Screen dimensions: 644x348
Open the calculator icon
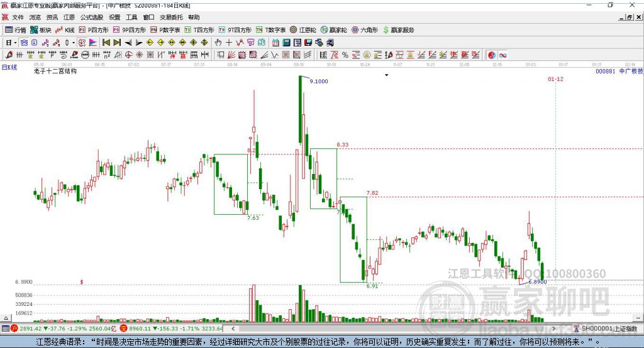pyautogui.click(x=286, y=43)
